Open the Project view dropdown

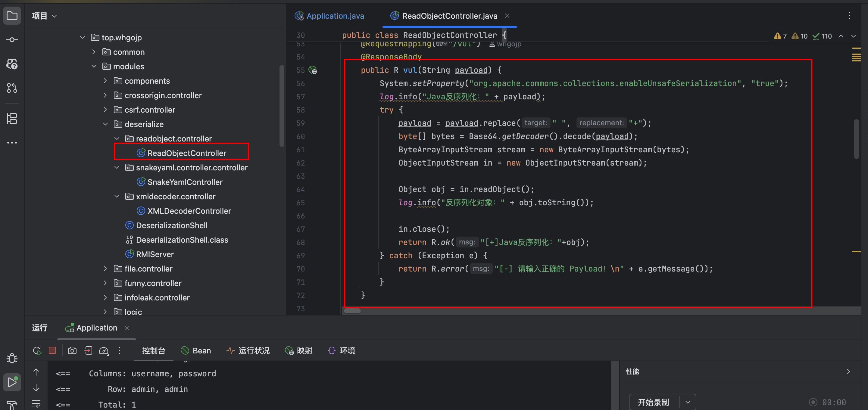coord(45,16)
